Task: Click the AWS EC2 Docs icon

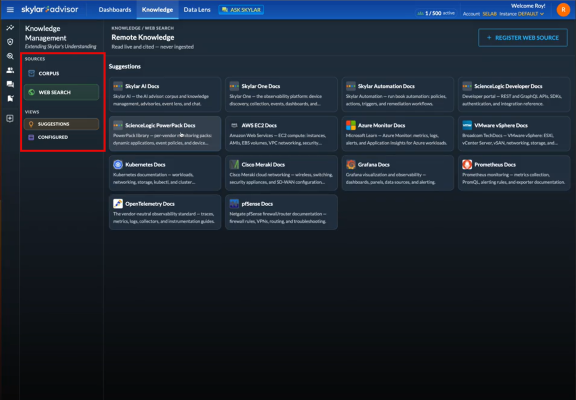Action: click(x=234, y=125)
